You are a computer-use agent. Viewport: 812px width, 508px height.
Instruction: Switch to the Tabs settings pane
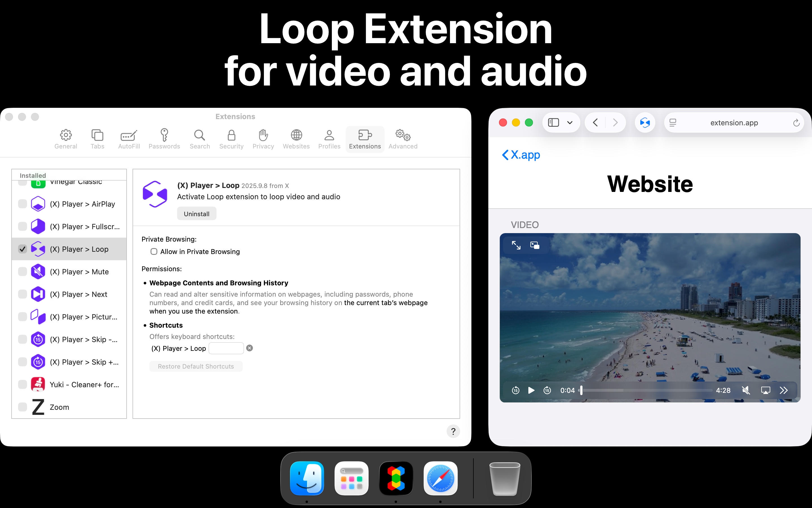tap(97, 139)
